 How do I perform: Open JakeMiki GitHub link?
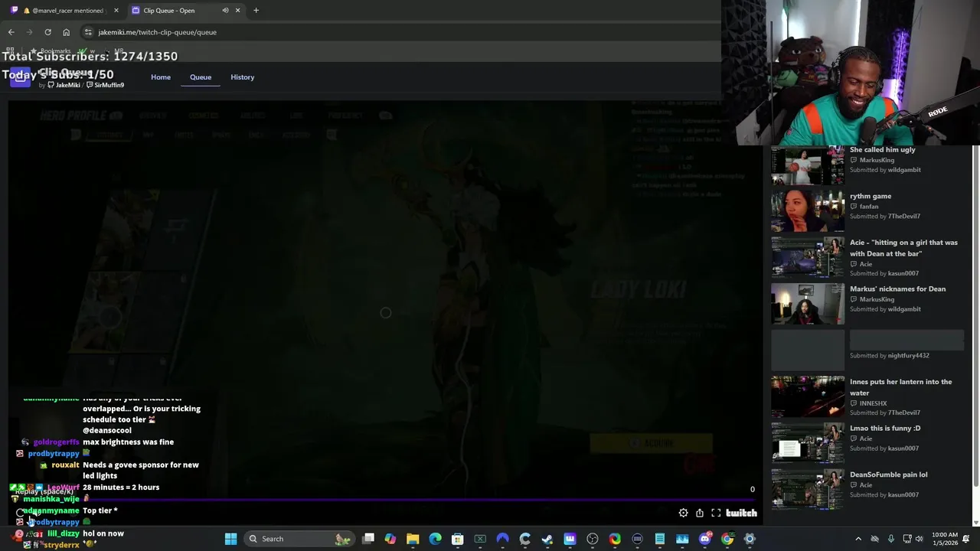pyautogui.click(x=64, y=85)
